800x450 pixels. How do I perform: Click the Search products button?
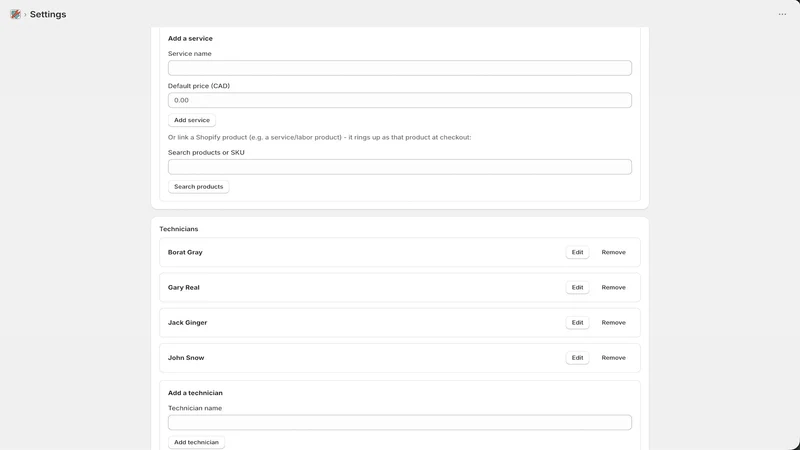coord(198,187)
